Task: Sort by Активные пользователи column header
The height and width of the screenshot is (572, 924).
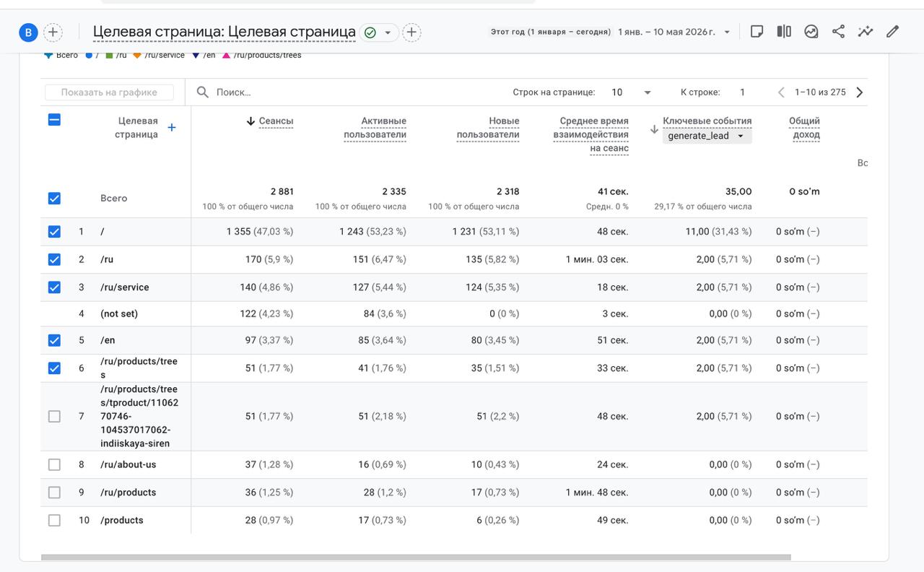Action: 375,128
